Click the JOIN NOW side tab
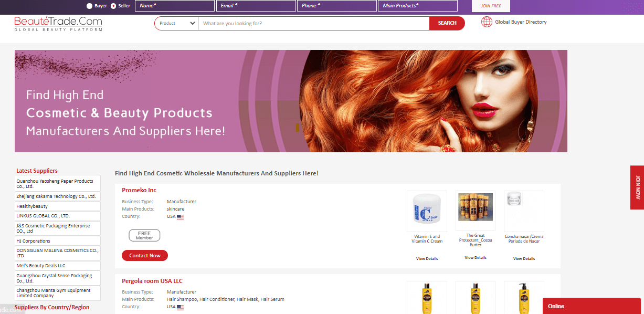Screen dimensions: 644x314 [x=638, y=187]
